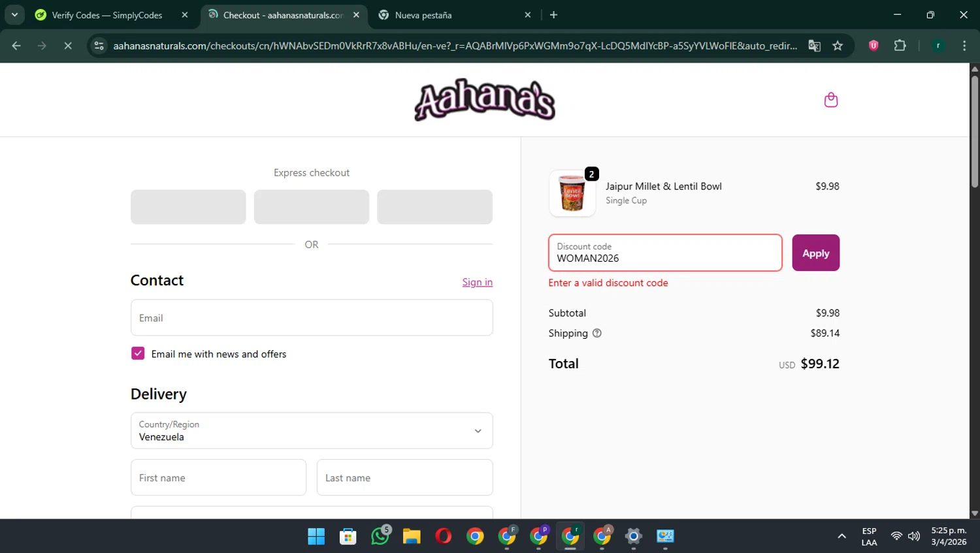Click the third express checkout button
The height and width of the screenshot is (553, 980).
point(434,207)
